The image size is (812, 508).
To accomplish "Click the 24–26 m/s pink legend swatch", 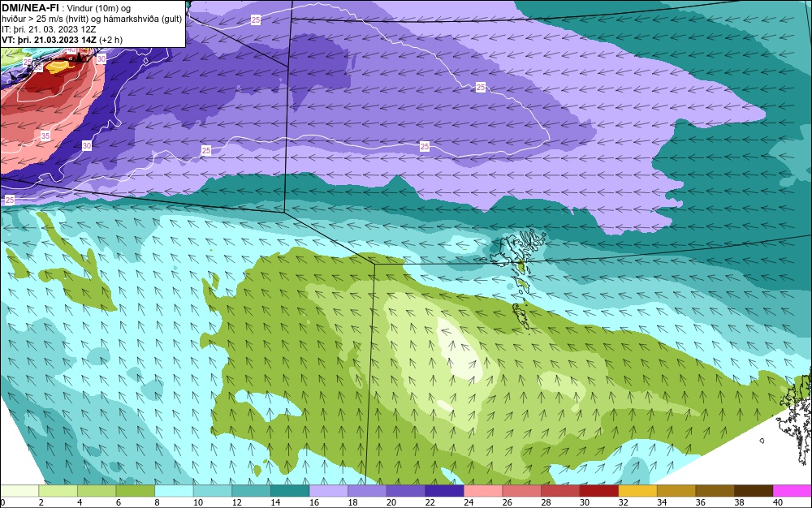I will [x=482, y=491].
